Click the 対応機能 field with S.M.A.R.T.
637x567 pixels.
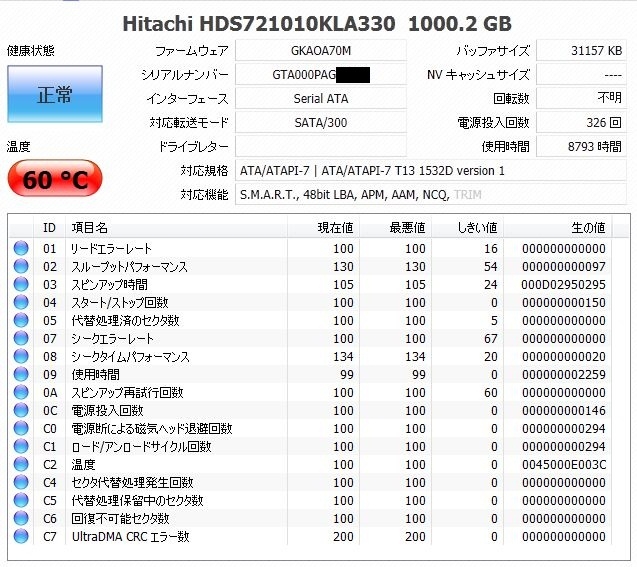click(431, 195)
